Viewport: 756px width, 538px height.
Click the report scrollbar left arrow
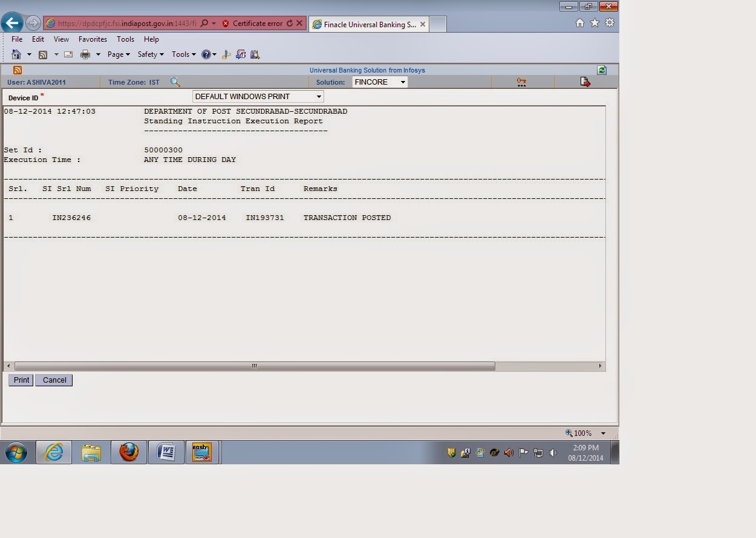click(x=8, y=366)
